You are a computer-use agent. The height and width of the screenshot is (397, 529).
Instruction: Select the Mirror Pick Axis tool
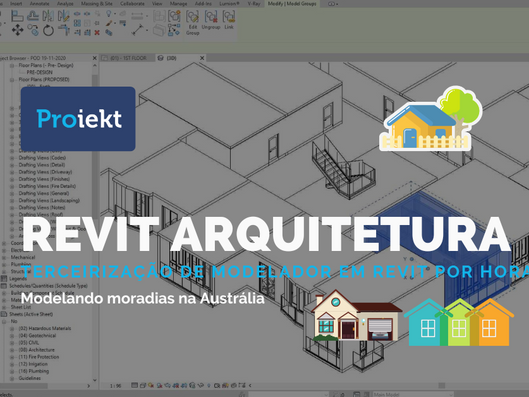coord(48,16)
